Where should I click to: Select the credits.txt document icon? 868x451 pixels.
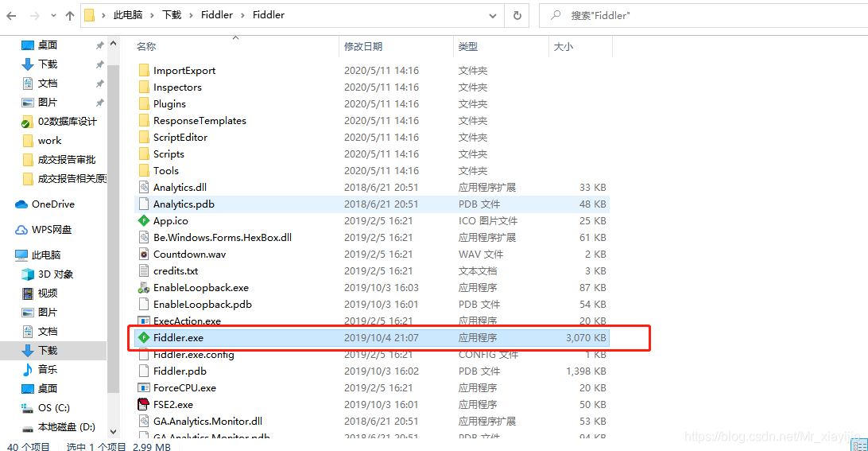pos(144,270)
